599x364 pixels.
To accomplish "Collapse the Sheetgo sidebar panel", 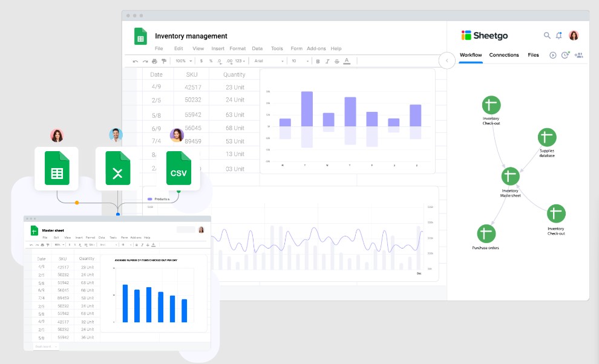I will point(447,60).
